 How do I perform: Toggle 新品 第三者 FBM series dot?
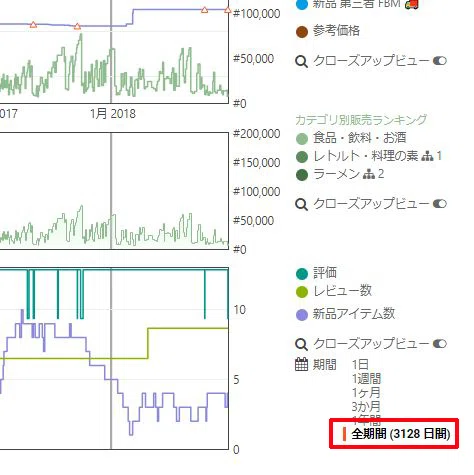pos(302,5)
